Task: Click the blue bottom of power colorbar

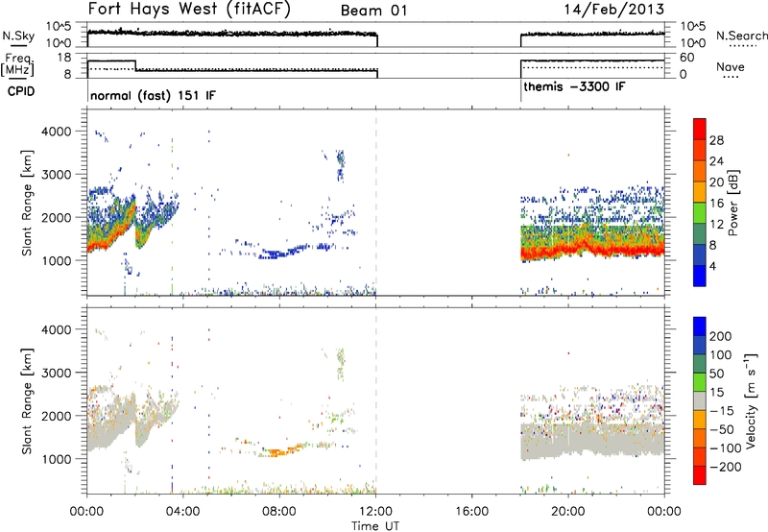Action: pos(700,276)
